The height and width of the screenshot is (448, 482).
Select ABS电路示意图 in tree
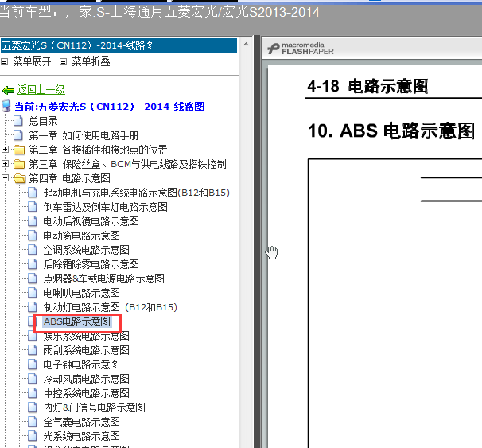coord(77,321)
